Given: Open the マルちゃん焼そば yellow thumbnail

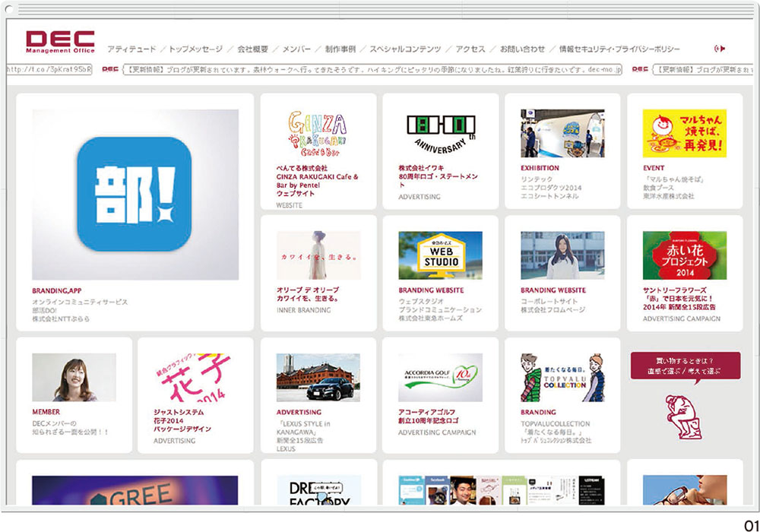Looking at the screenshot, I should pos(685,133).
